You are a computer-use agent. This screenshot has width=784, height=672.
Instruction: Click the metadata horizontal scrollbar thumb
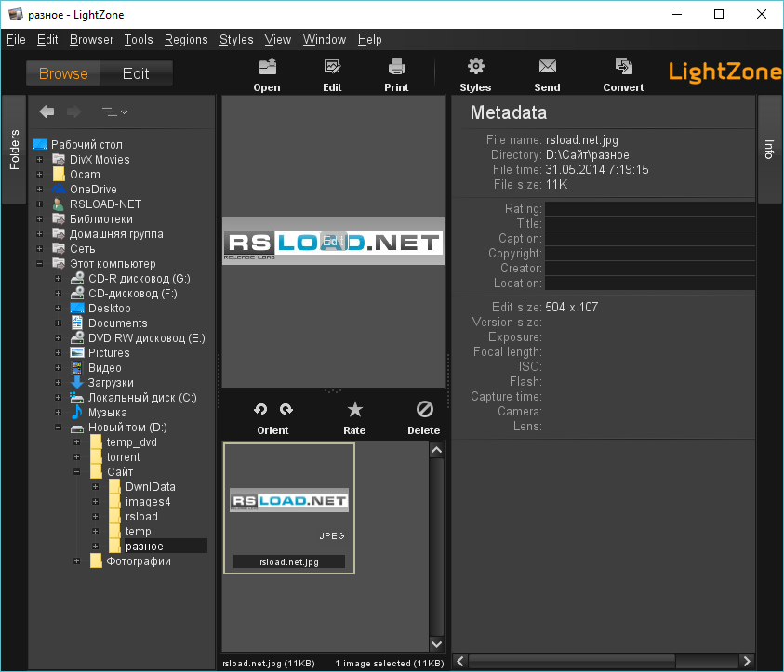point(572,662)
